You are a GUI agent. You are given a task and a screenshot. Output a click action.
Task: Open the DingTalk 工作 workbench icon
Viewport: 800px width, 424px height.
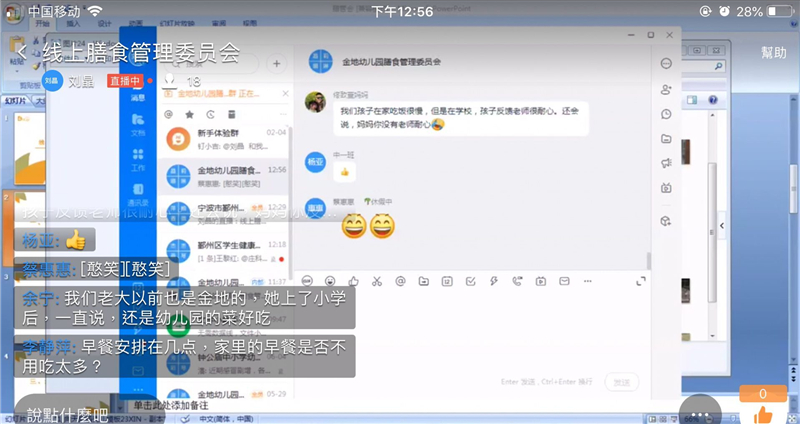(x=138, y=160)
